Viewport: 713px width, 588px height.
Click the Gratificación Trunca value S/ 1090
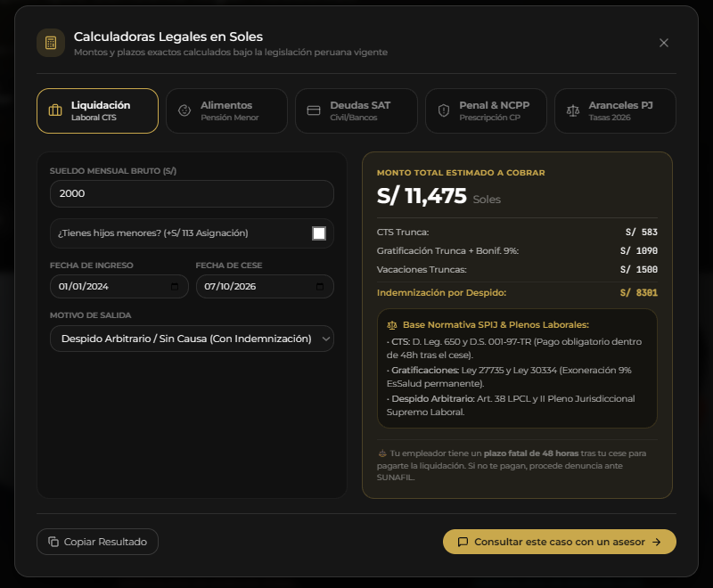pos(639,251)
